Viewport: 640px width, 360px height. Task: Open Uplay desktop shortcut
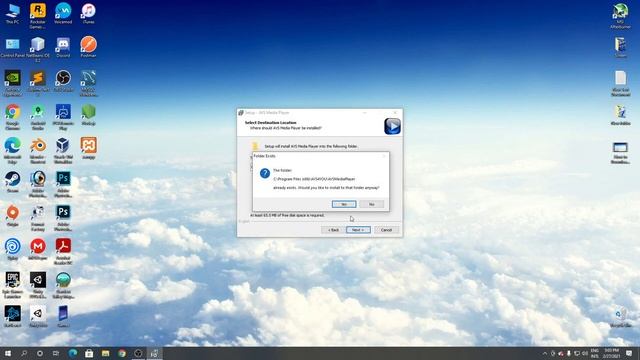12,250
